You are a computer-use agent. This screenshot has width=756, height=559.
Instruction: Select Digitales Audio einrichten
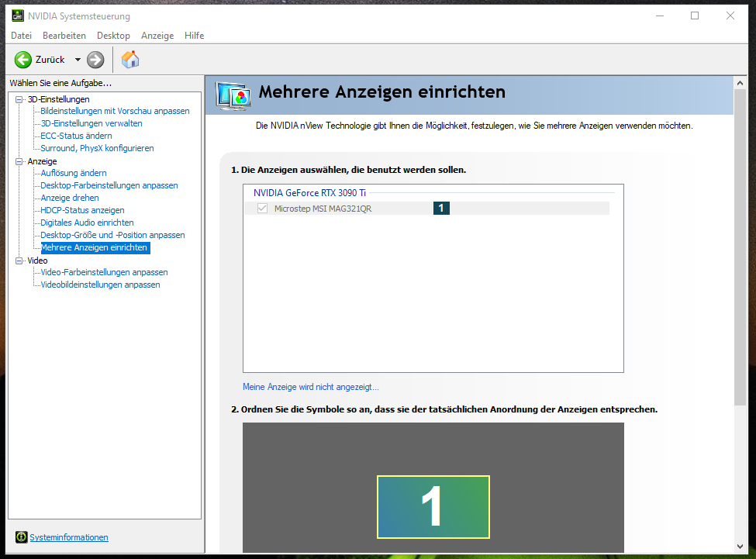pyautogui.click(x=88, y=223)
